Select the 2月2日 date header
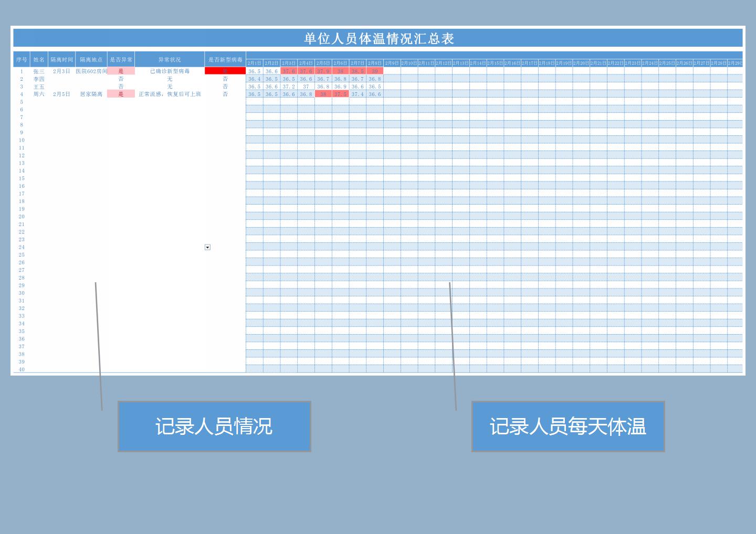756x534 pixels. click(271, 63)
